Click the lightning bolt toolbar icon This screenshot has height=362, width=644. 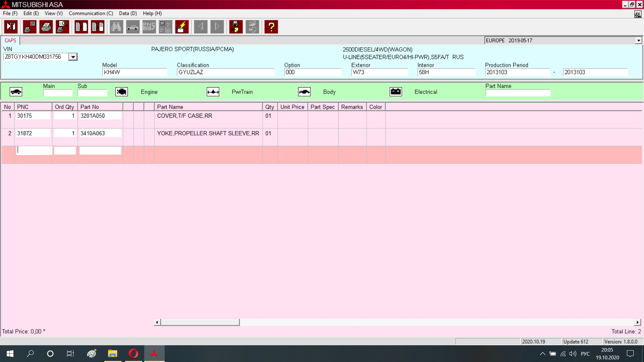tap(182, 27)
